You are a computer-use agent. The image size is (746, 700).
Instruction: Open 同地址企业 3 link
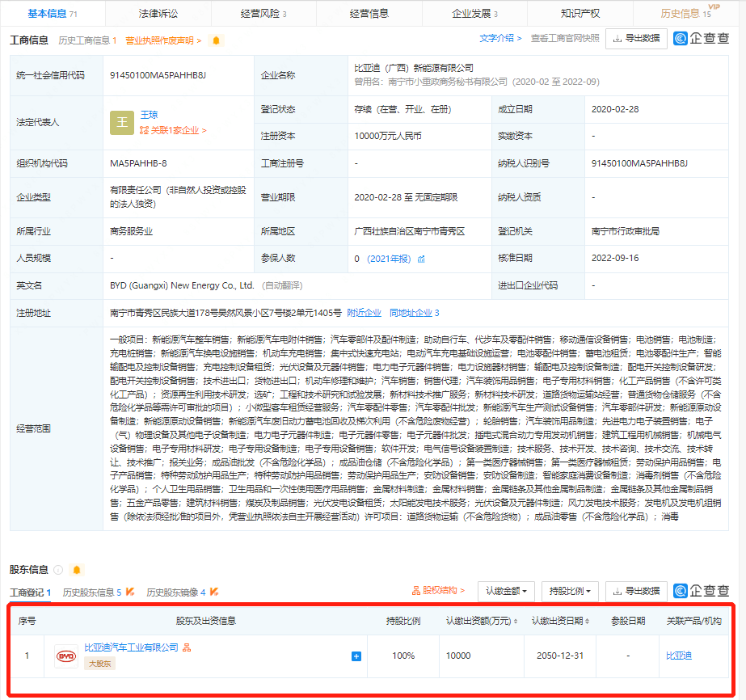[414, 313]
